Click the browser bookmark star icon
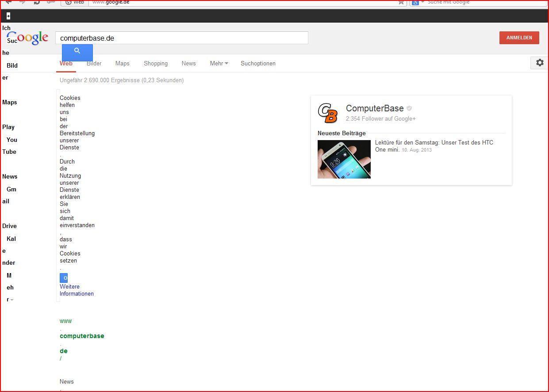The height and width of the screenshot is (392, 549). [401, 2]
